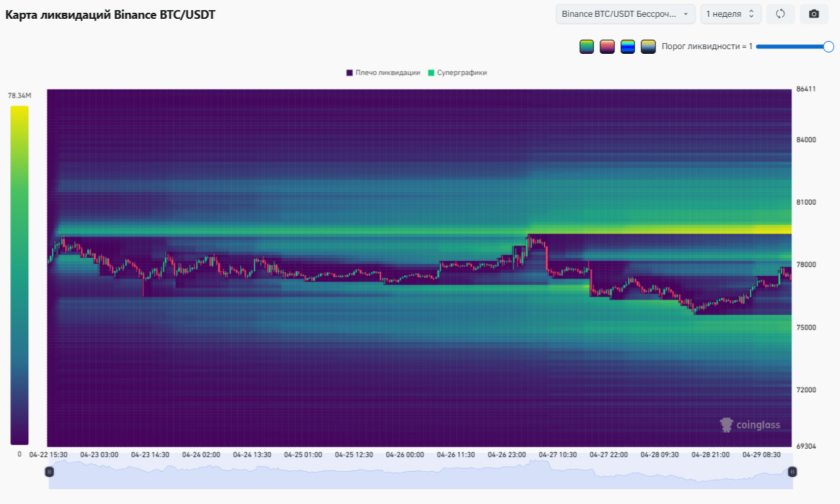
Task: Click the vertical liquidation color scale bar
Action: click(20, 275)
